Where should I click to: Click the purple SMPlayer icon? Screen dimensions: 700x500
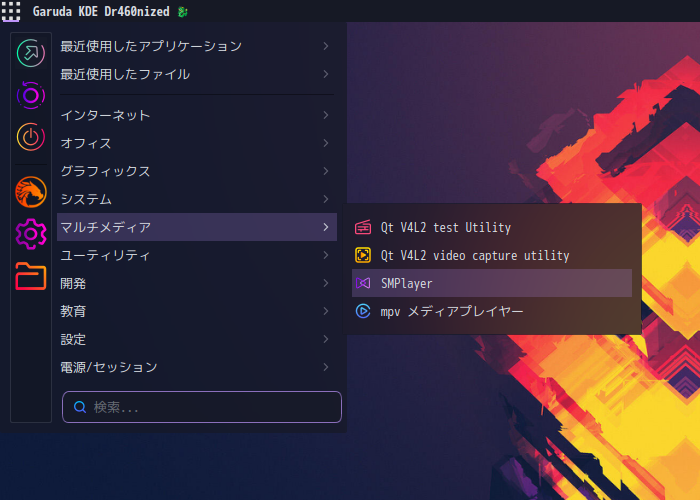(363, 283)
